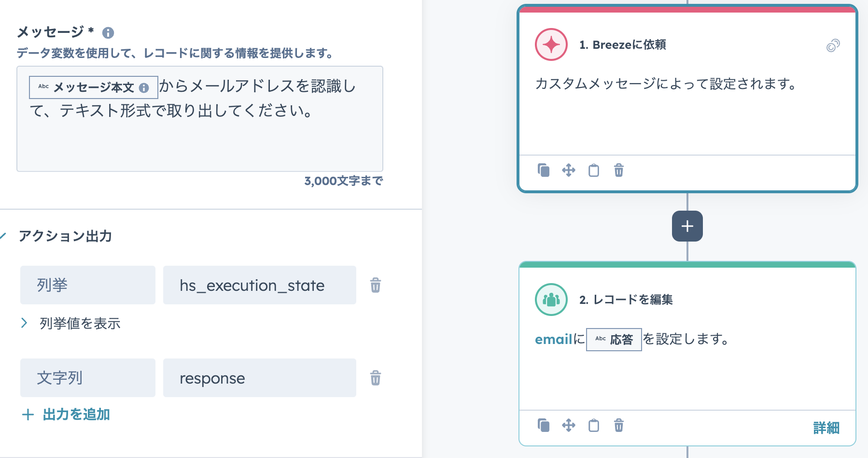This screenshot has width=868, height=458.
Task: Delete the response output row
Action: [x=376, y=378]
